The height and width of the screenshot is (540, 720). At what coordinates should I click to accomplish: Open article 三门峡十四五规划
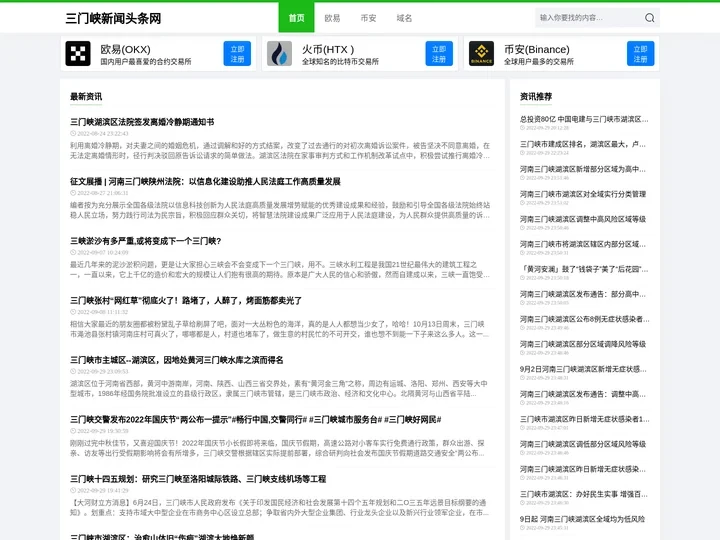pos(198,479)
